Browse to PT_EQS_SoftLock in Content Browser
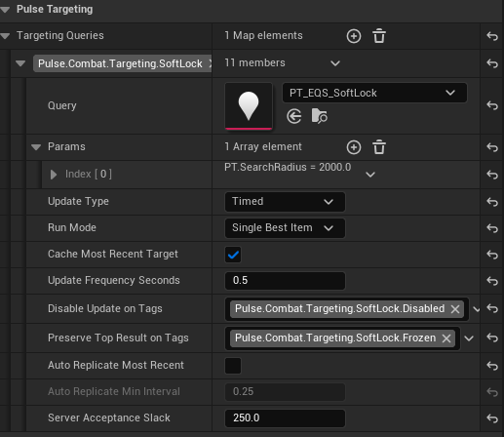Image resolution: width=504 pixels, height=437 pixels. 319,116
